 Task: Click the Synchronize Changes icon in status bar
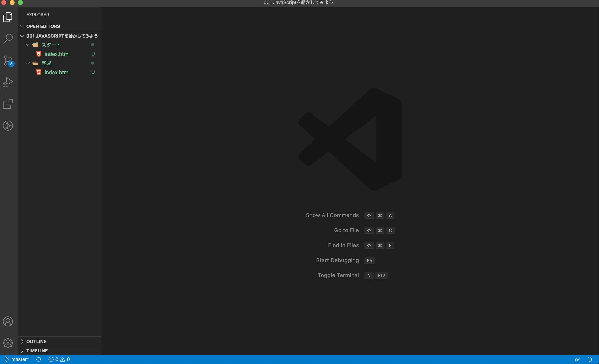(38, 359)
